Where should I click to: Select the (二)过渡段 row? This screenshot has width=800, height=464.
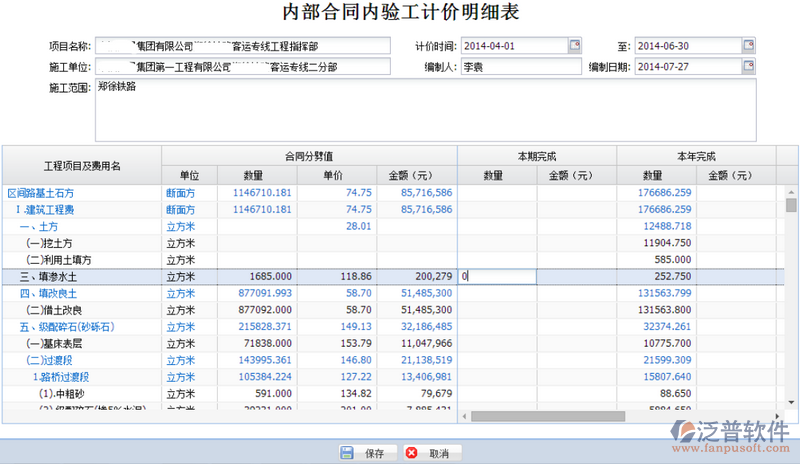[48, 360]
